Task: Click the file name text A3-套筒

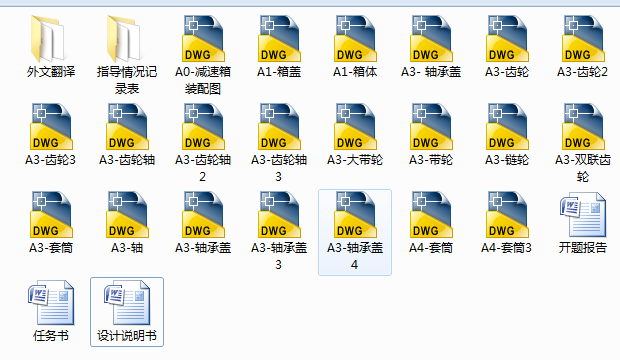Action: point(51,248)
